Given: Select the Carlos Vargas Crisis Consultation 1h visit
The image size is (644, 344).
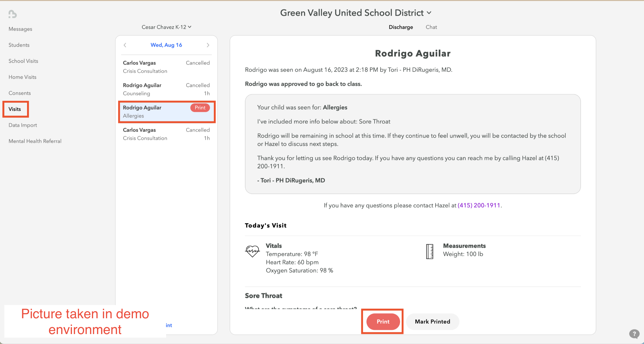Looking at the screenshot, I should [166, 134].
